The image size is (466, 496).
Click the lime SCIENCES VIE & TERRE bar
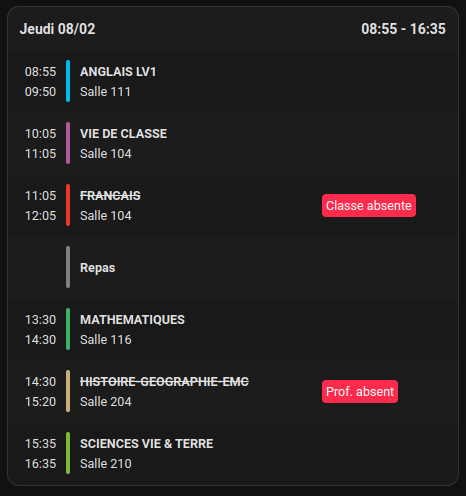point(68,453)
